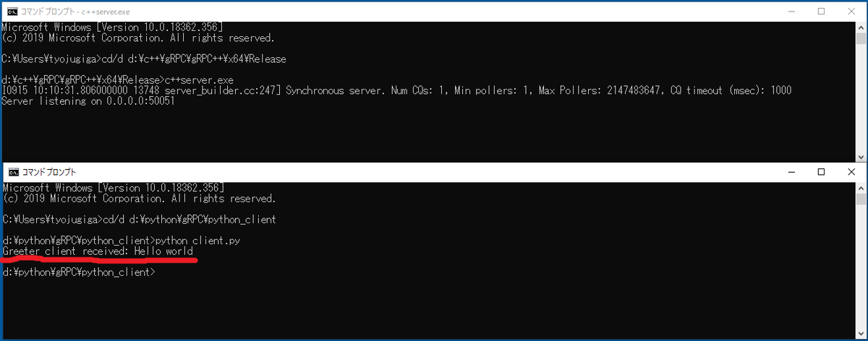Click the "Greeter client received: Hello world" output
Screen dimensions: 868x341
tap(98, 251)
